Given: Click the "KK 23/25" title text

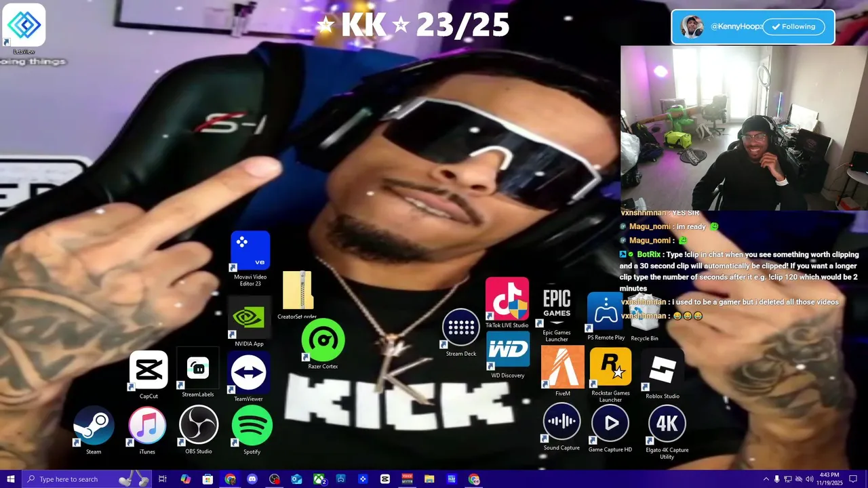Looking at the screenshot, I should (413, 25).
